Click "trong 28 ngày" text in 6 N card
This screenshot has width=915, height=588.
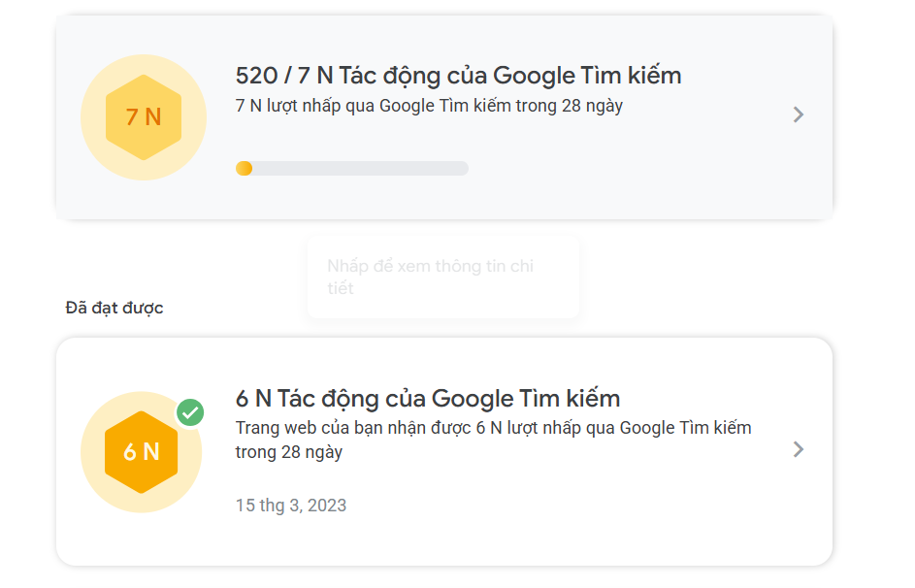(x=288, y=452)
